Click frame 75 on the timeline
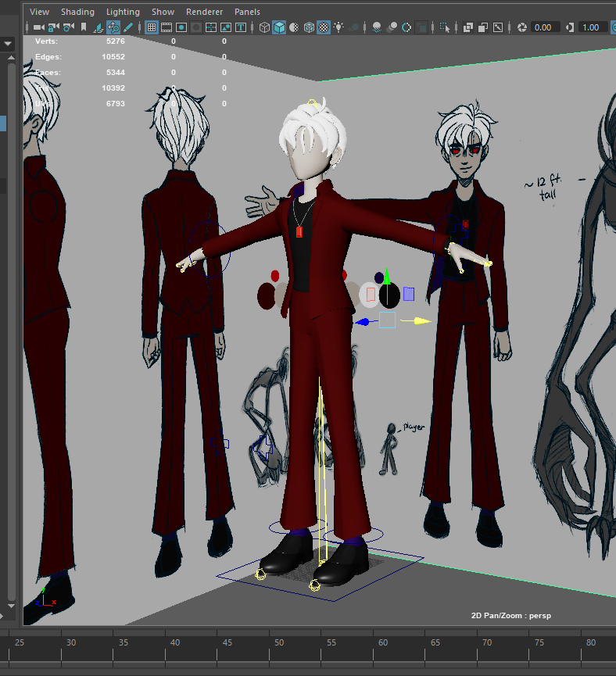Viewport: 616px width, 676px height. pyautogui.click(x=539, y=643)
